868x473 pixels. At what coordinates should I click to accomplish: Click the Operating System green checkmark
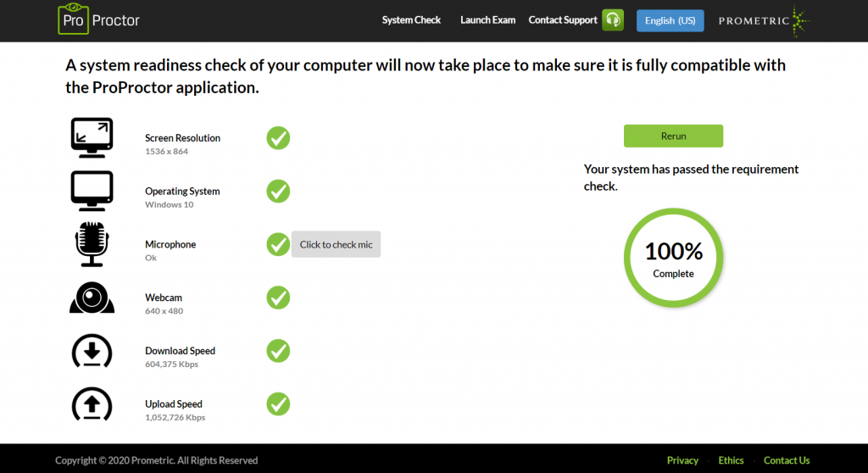[x=278, y=191]
